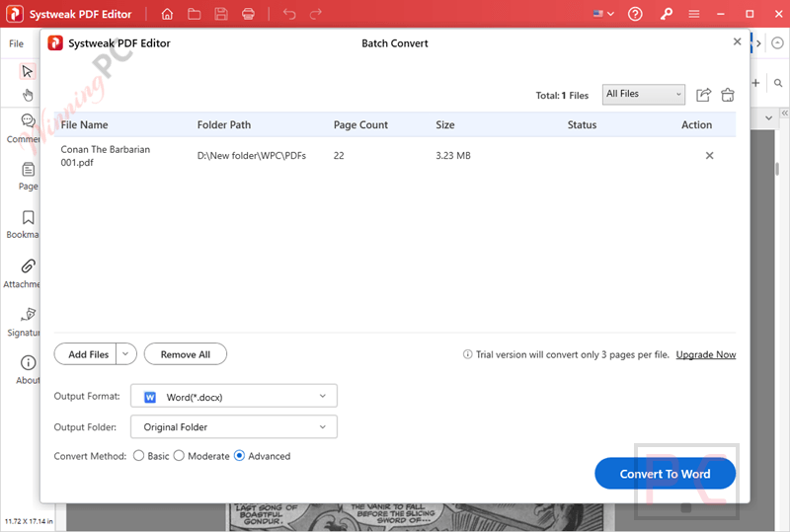Select the Conan The Barbarian 001.pdf file name

(106, 156)
